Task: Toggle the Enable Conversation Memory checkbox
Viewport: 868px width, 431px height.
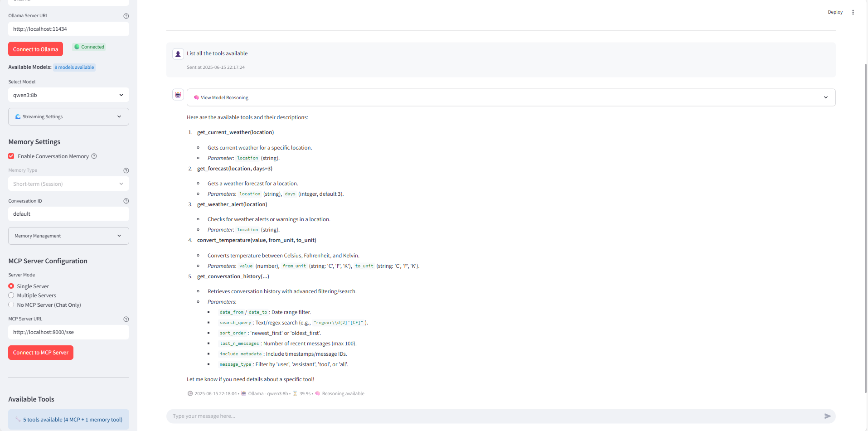Action: pos(11,156)
